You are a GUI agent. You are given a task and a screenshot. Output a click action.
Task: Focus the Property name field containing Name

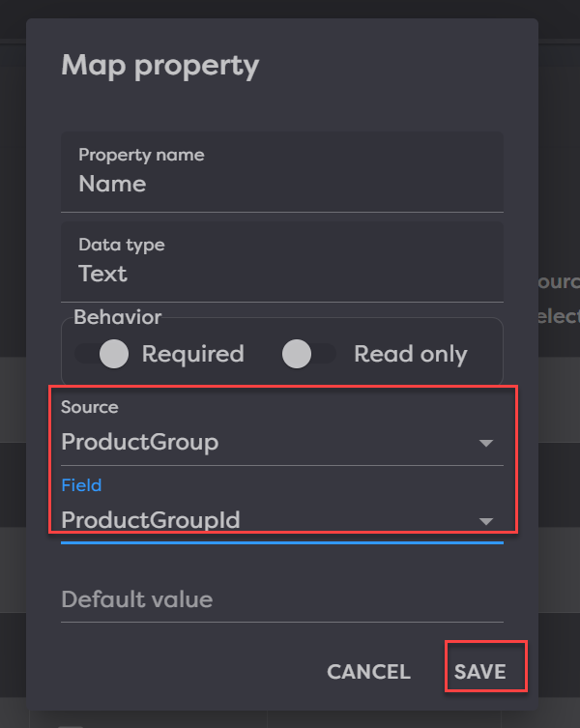pyautogui.click(x=280, y=184)
